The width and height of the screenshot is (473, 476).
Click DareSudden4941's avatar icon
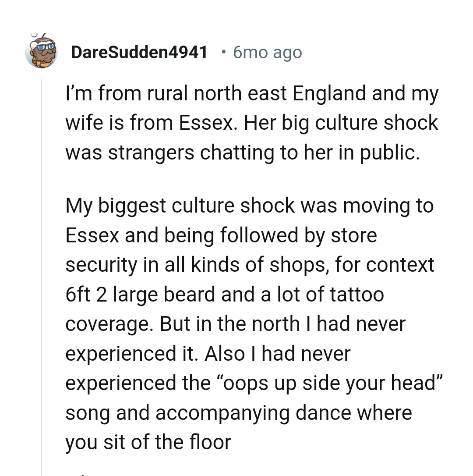tap(41, 52)
